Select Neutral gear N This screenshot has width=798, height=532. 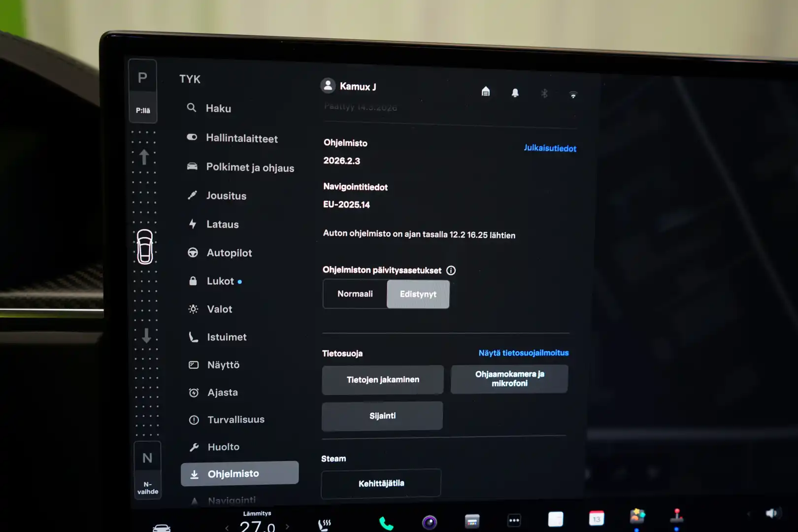click(x=147, y=458)
